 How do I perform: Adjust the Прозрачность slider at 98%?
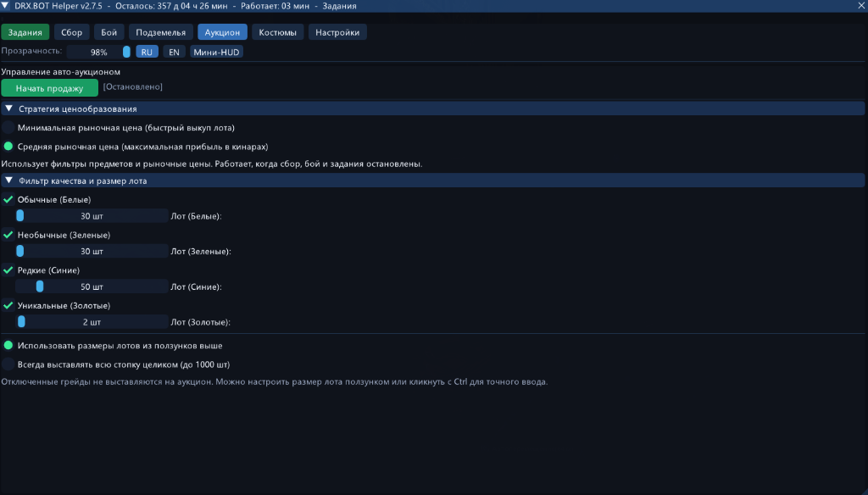point(99,52)
